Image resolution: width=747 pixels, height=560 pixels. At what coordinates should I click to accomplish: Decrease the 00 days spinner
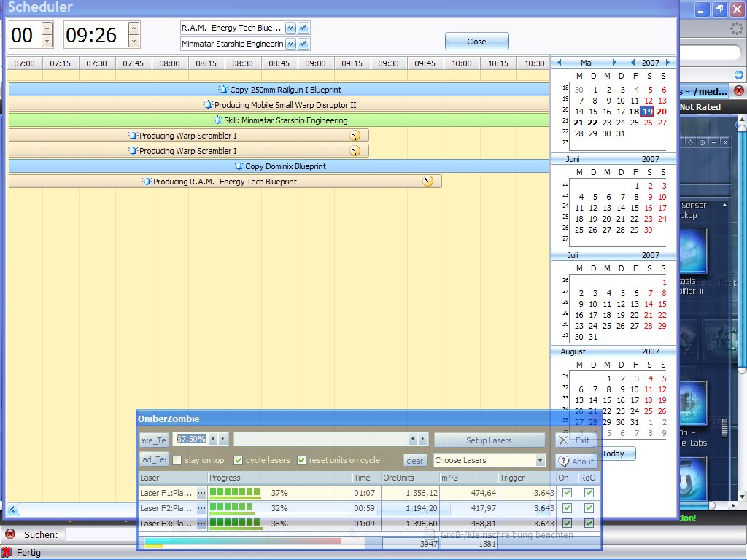[47, 41]
